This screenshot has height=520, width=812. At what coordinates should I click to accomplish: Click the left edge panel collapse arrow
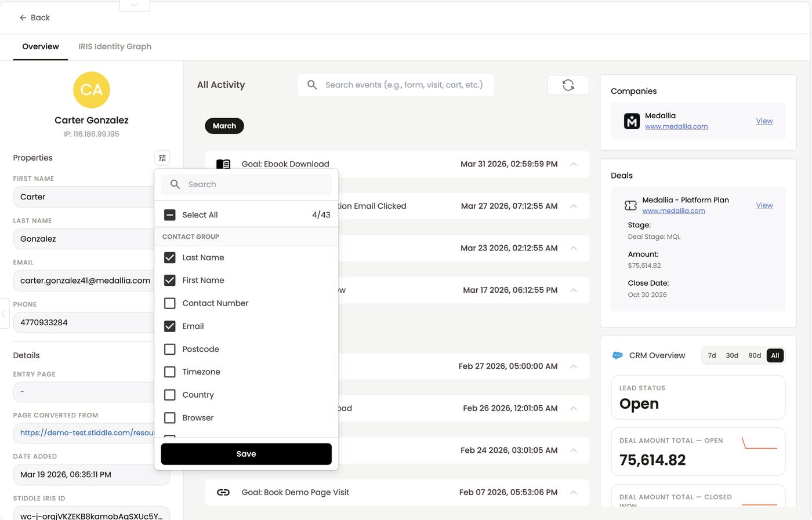[x=3, y=314]
